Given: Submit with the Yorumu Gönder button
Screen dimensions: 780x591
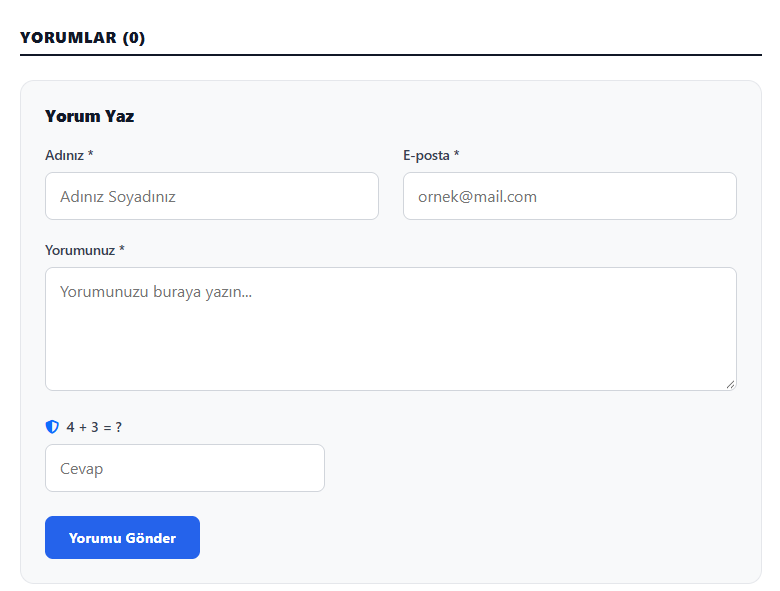Looking at the screenshot, I should tap(122, 537).
